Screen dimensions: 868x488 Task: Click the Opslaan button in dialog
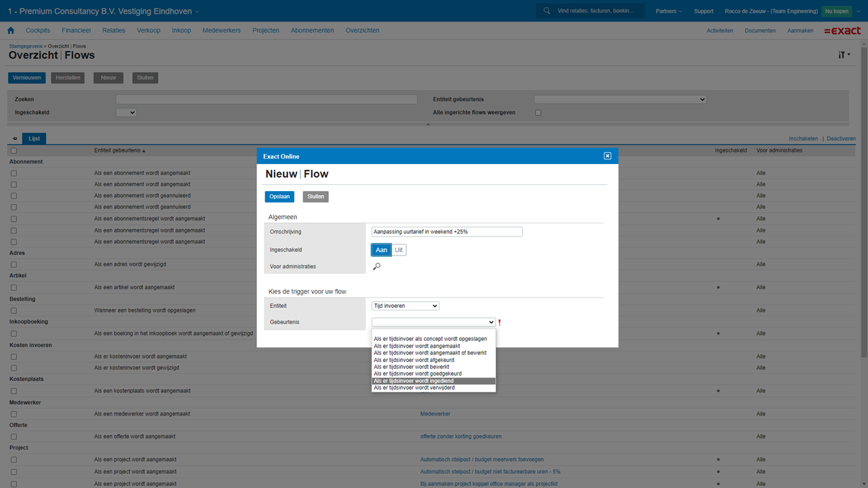pyautogui.click(x=279, y=197)
